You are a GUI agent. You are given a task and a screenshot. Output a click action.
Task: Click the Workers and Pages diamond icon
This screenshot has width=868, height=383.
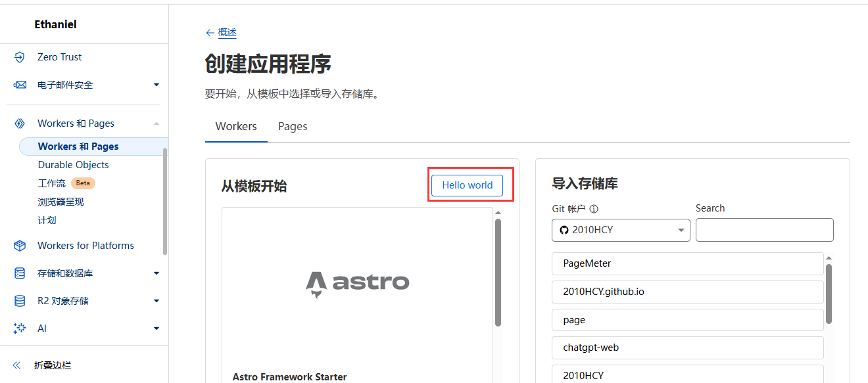[20, 124]
